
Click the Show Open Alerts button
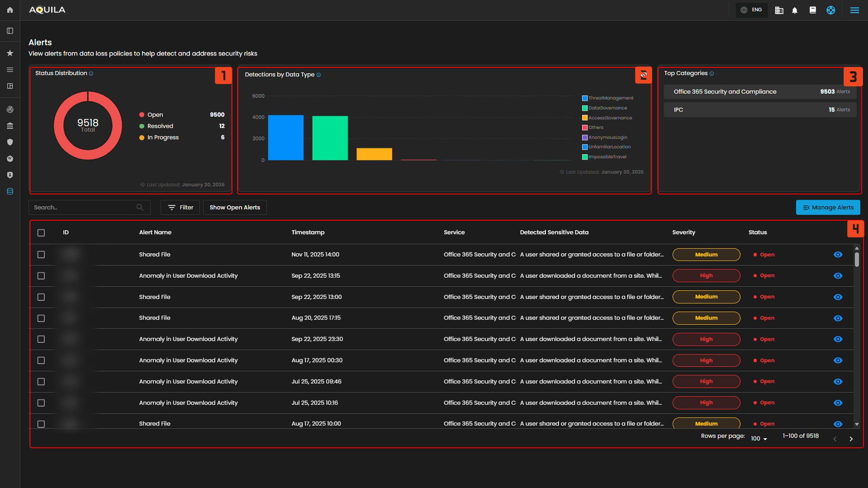(235, 208)
